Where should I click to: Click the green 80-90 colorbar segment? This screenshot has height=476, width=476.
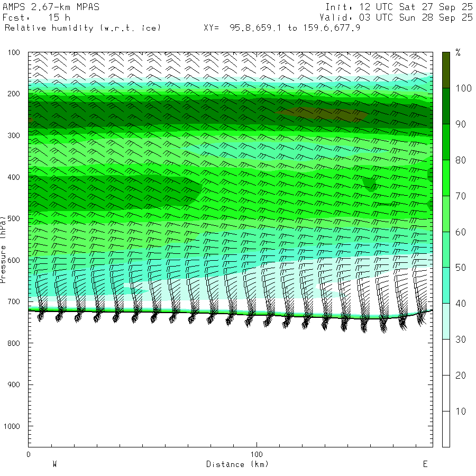coord(446,142)
